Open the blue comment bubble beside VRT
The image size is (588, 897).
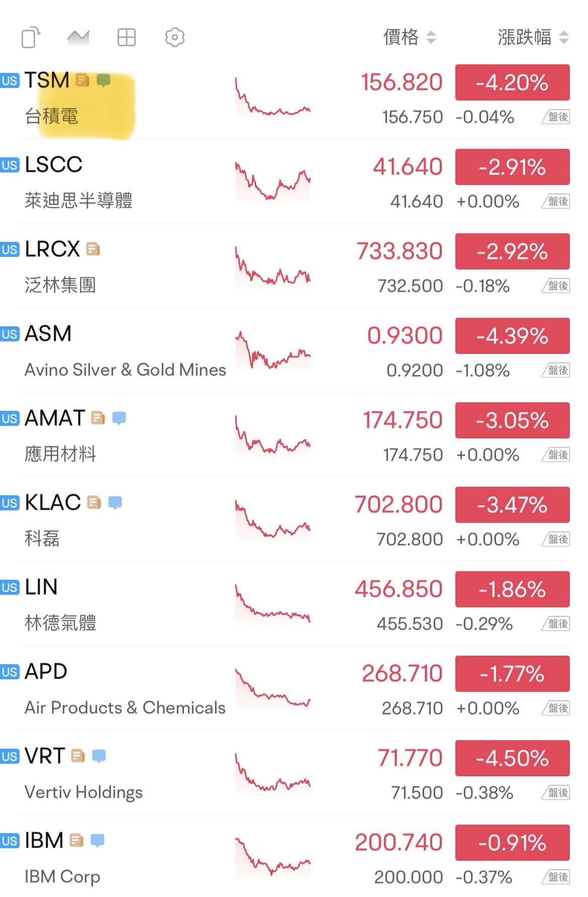(x=99, y=756)
